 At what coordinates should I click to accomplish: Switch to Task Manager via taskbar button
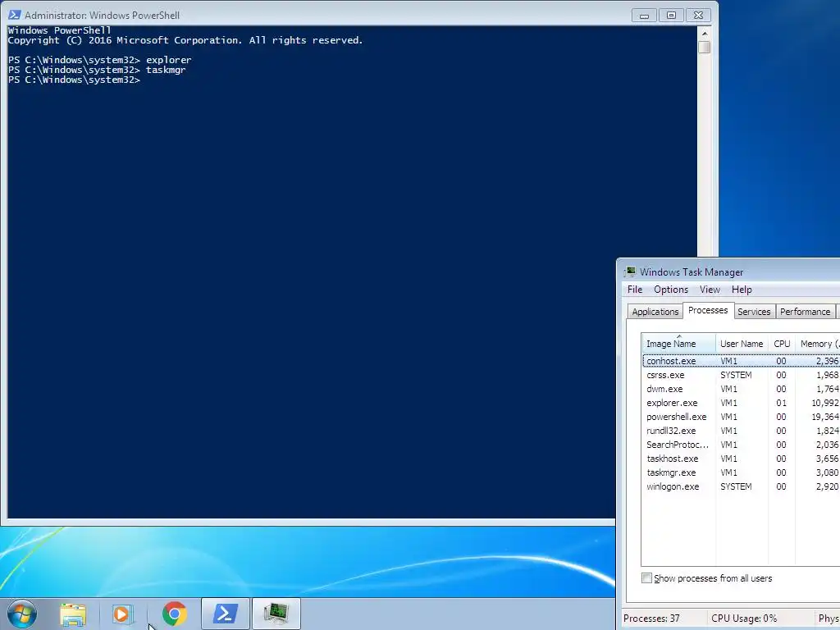(x=276, y=614)
